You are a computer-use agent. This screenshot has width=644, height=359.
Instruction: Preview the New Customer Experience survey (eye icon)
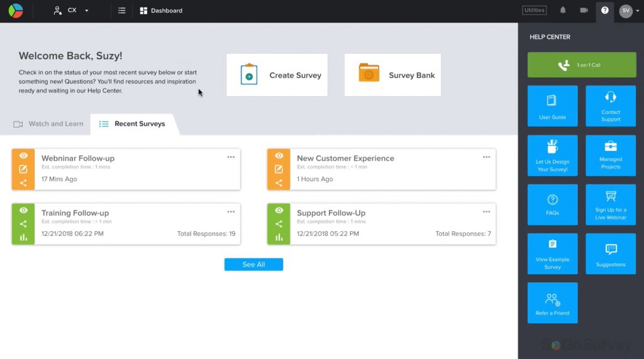(x=279, y=156)
